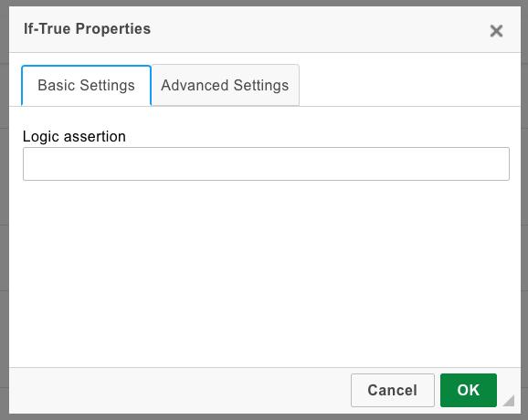The width and height of the screenshot is (528, 420).
Task: Apply properties by clicking OK
Action: [x=469, y=390]
